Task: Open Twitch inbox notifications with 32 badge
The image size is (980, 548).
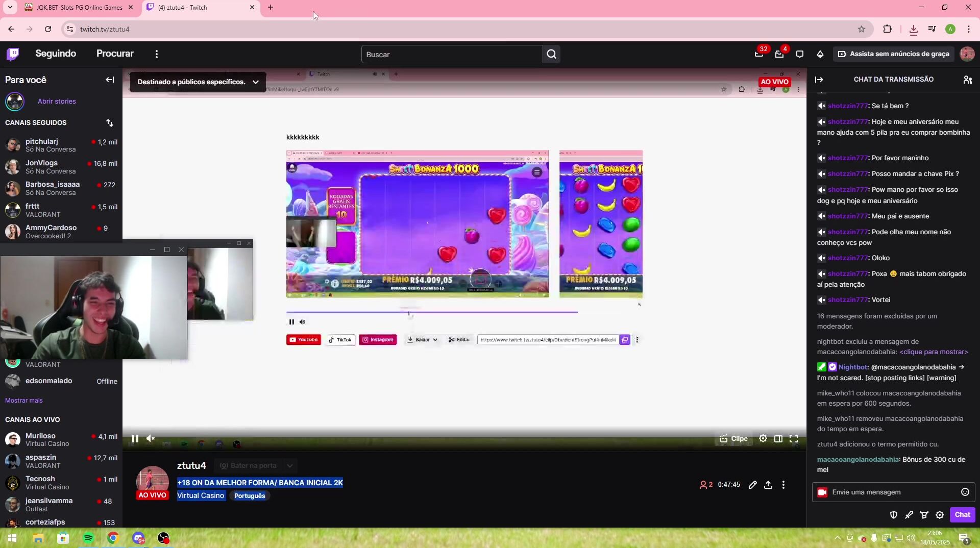Action: tap(759, 54)
